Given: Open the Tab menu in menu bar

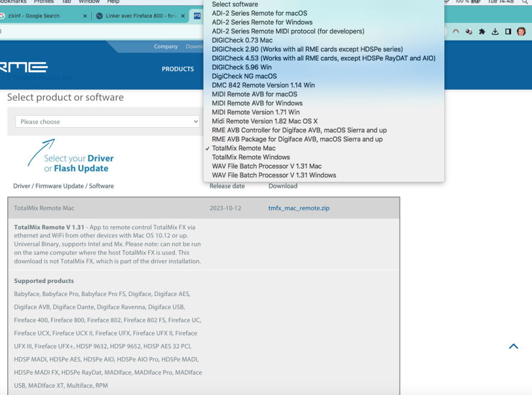Looking at the screenshot, I should coord(66,2).
